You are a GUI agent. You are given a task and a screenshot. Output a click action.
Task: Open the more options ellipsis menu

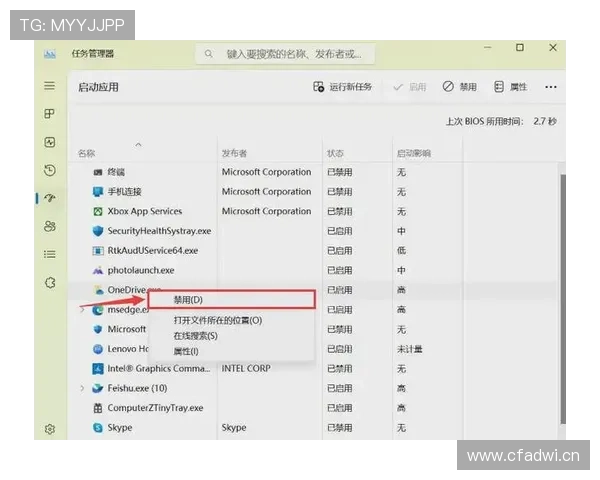point(551,87)
